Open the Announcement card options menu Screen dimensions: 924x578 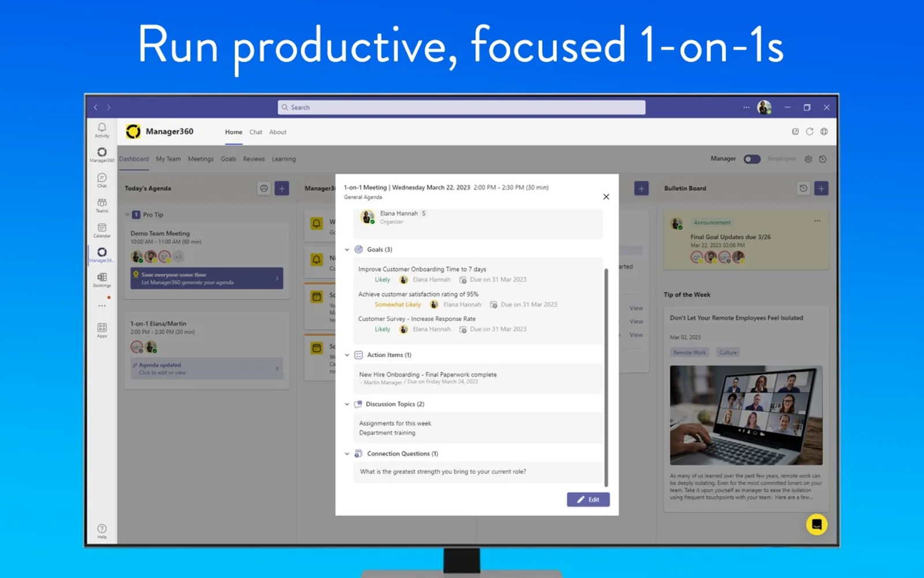(817, 221)
